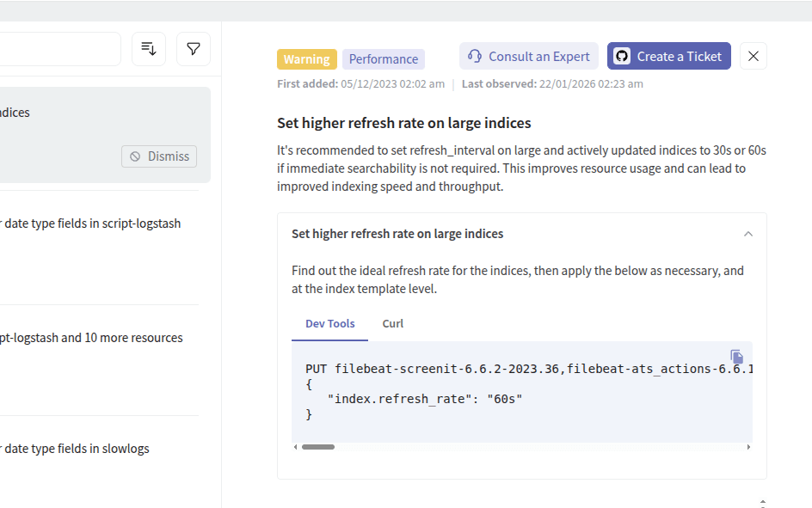Select the 'script-logstash and 10 more resources' entry
This screenshot has height=508, width=812.
91,337
